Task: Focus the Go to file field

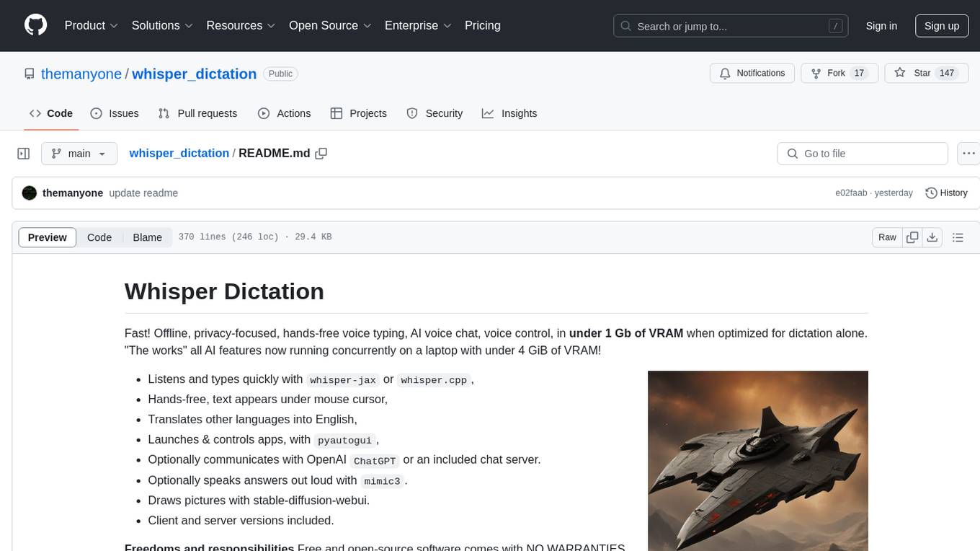Action: tap(863, 154)
